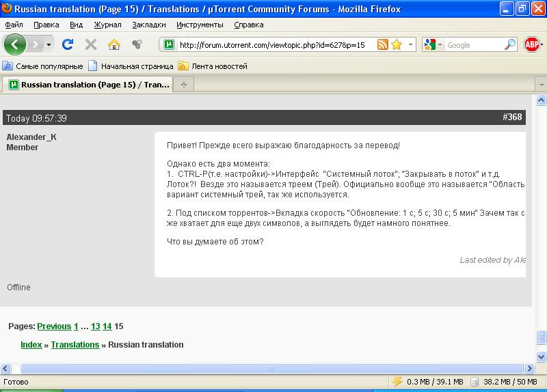
Task: Click the 38.2 MB / 50 MB status text
Action: [510, 382]
